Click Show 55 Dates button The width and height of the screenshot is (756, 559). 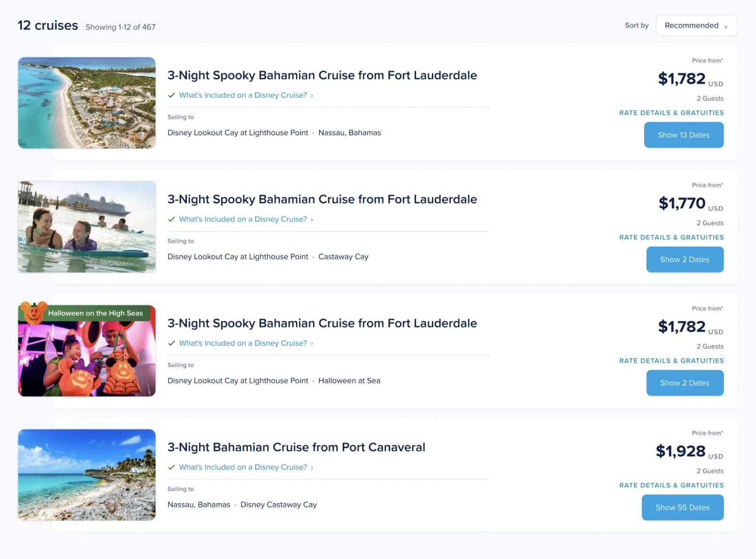pyautogui.click(x=682, y=508)
